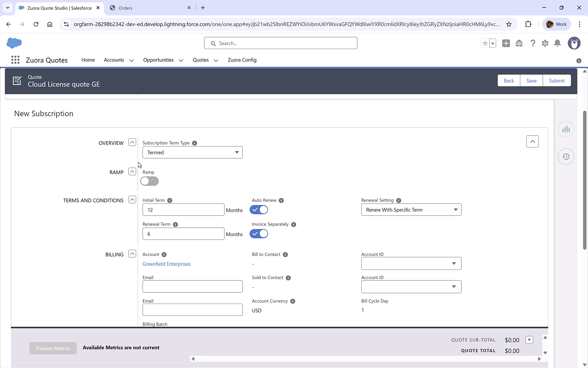This screenshot has width=588, height=368.
Task: Enable the Ramp toggle
Action: 149,181
